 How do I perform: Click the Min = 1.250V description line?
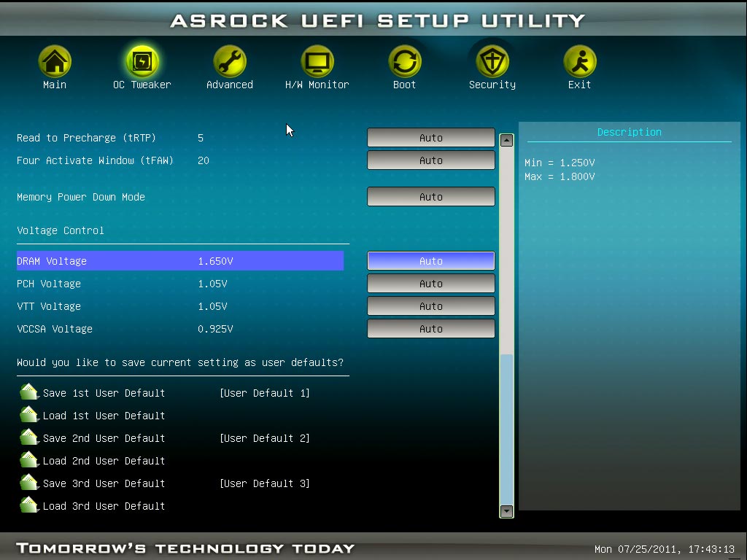(560, 163)
